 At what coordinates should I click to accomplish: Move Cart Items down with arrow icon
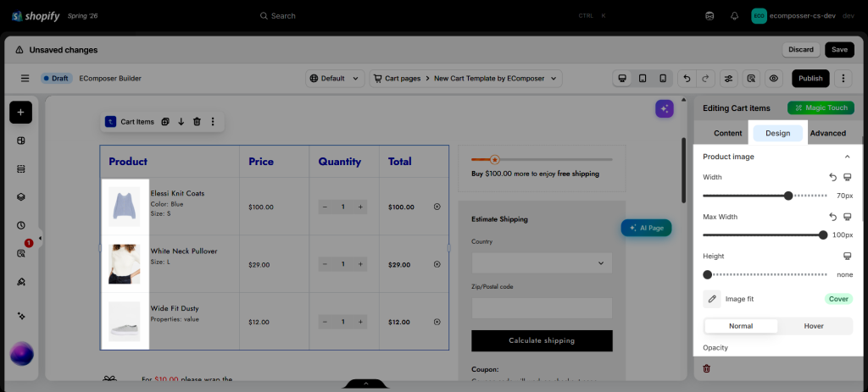(x=181, y=122)
